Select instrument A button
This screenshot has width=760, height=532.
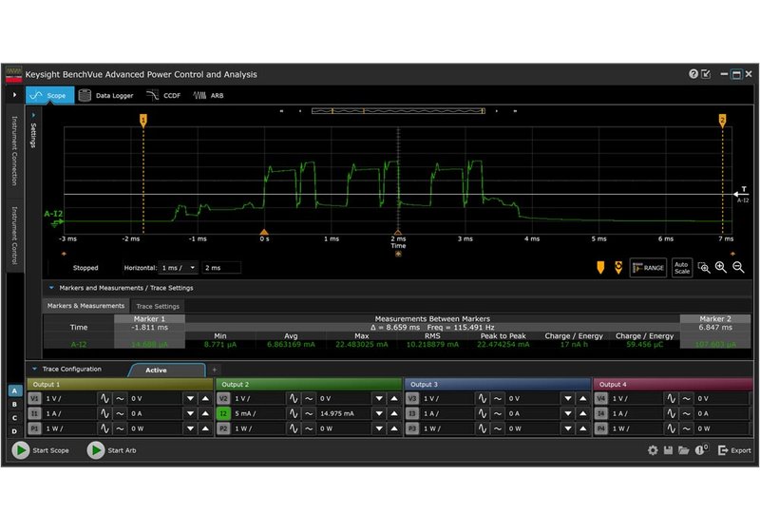tap(14, 390)
